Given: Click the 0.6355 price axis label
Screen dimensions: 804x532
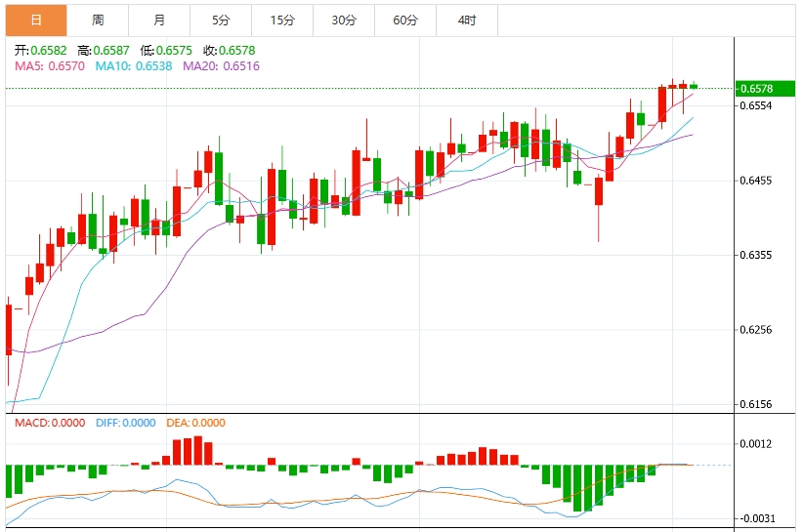Looking at the screenshot, I should coord(756,255).
